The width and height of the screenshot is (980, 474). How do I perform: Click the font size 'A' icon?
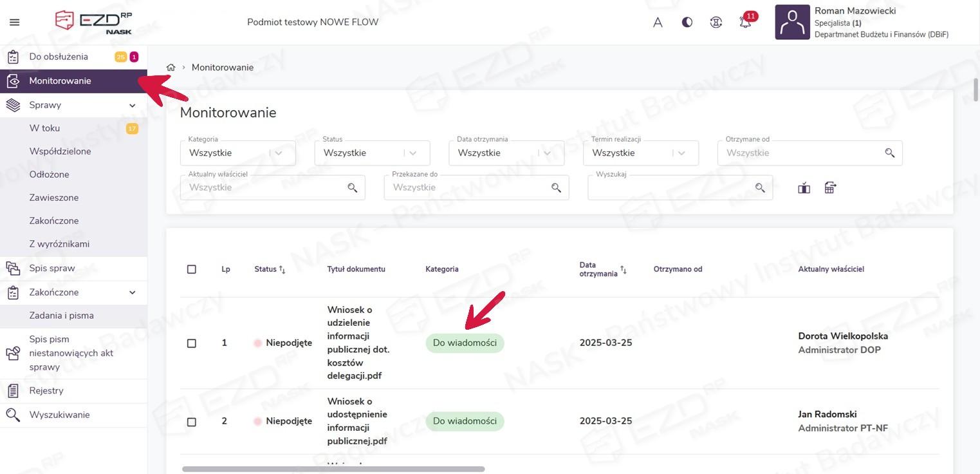[658, 23]
